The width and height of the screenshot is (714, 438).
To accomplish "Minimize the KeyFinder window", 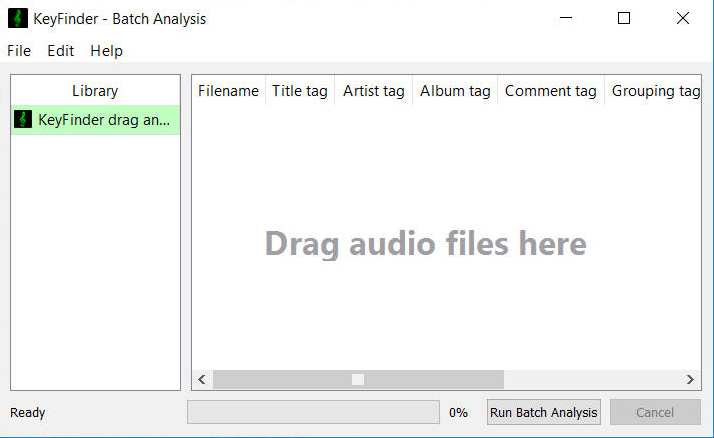I will [566, 18].
